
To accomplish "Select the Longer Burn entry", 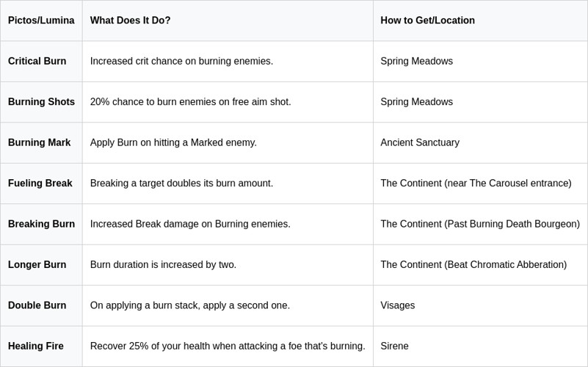I will pos(37,265).
